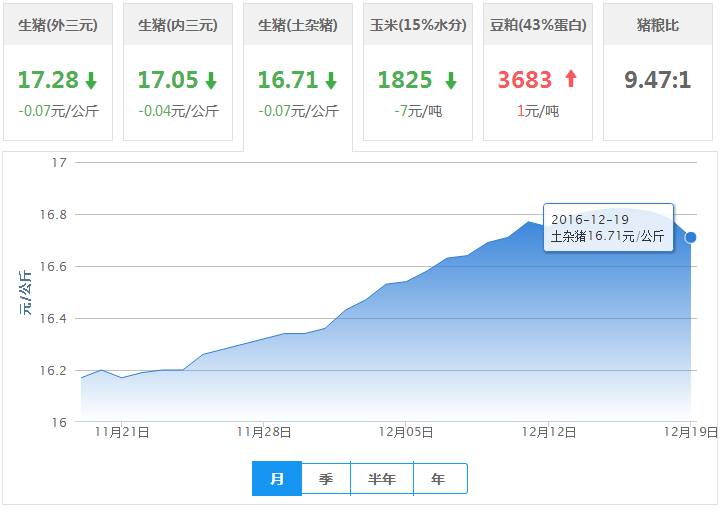This screenshot has width=723, height=510.
Task: Click the 16.4 y-axis label
Action: click(x=53, y=319)
